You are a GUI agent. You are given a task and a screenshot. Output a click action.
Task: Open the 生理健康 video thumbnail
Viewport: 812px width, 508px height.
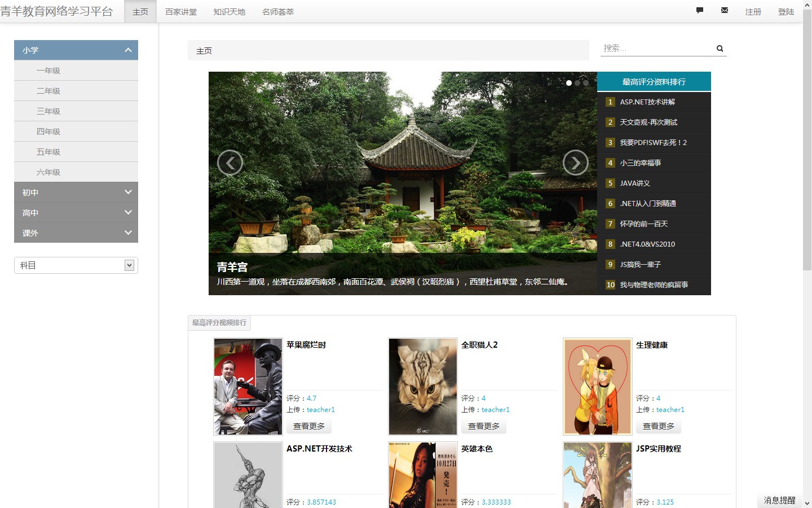click(598, 387)
